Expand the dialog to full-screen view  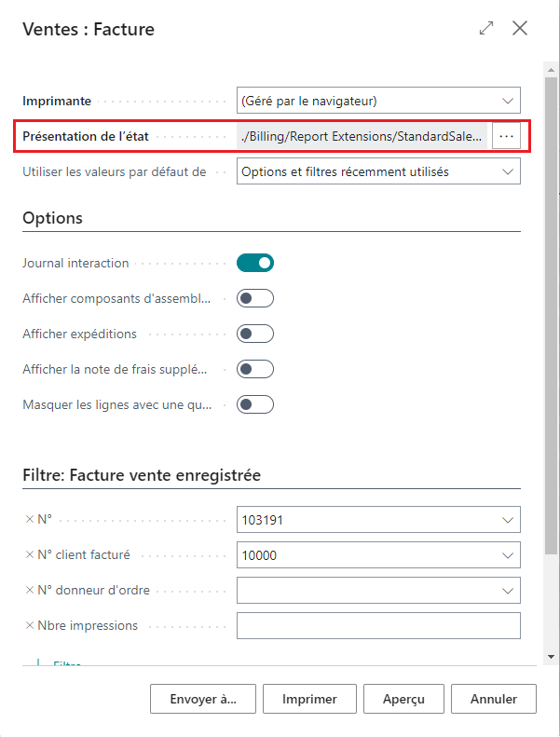pos(486,29)
